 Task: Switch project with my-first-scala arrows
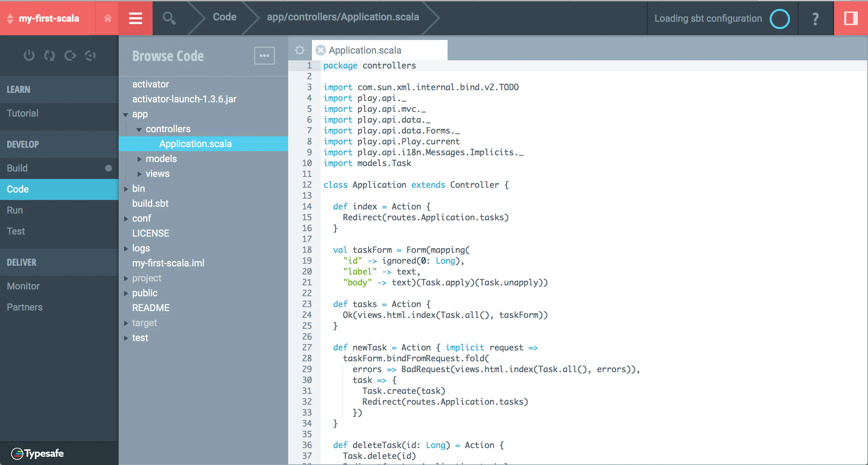10,19
